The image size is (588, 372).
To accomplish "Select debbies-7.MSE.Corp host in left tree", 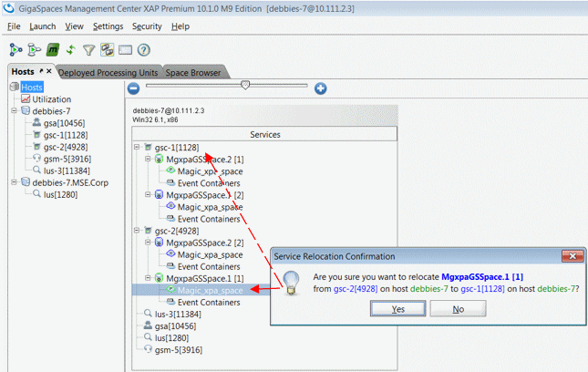I will coord(70,182).
